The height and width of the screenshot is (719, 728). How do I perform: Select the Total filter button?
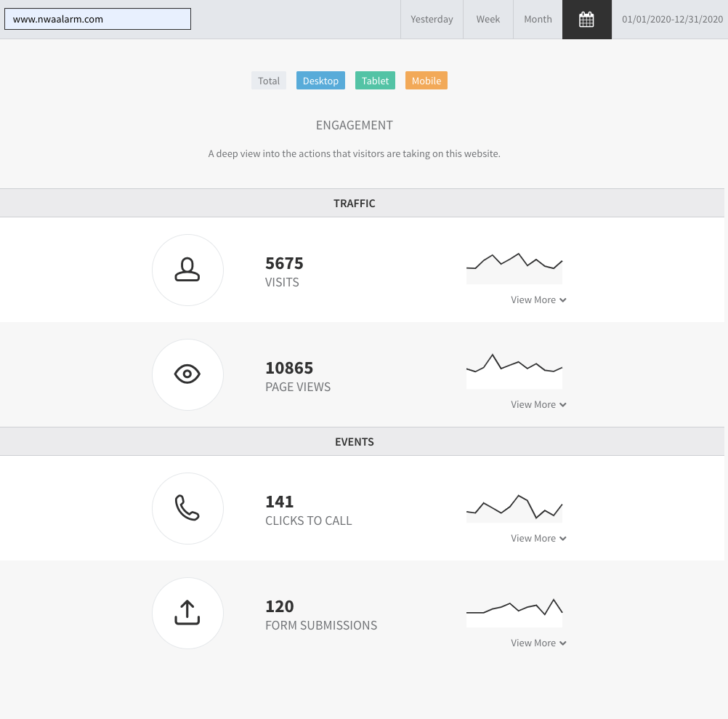[269, 81]
